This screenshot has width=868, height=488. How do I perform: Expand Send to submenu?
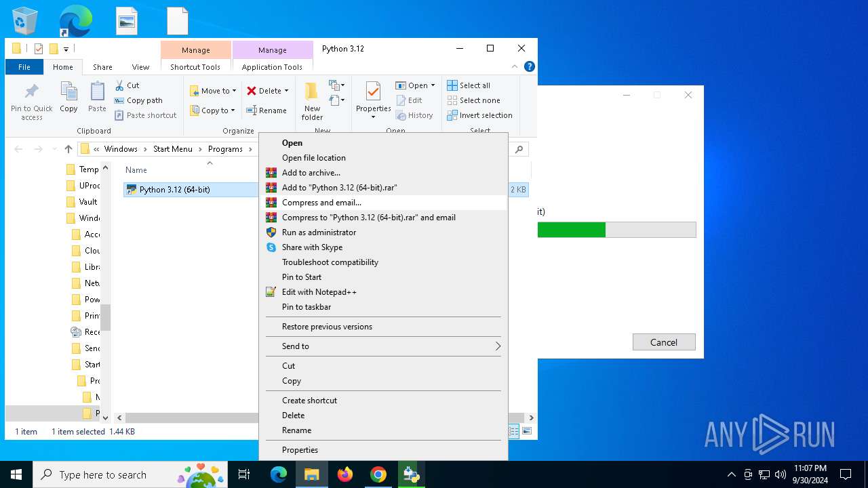point(383,346)
